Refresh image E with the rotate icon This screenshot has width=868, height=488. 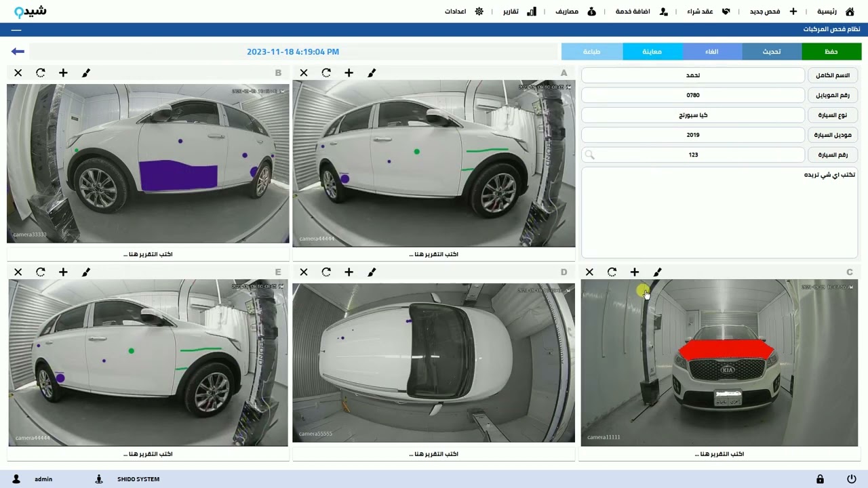click(41, 272)
